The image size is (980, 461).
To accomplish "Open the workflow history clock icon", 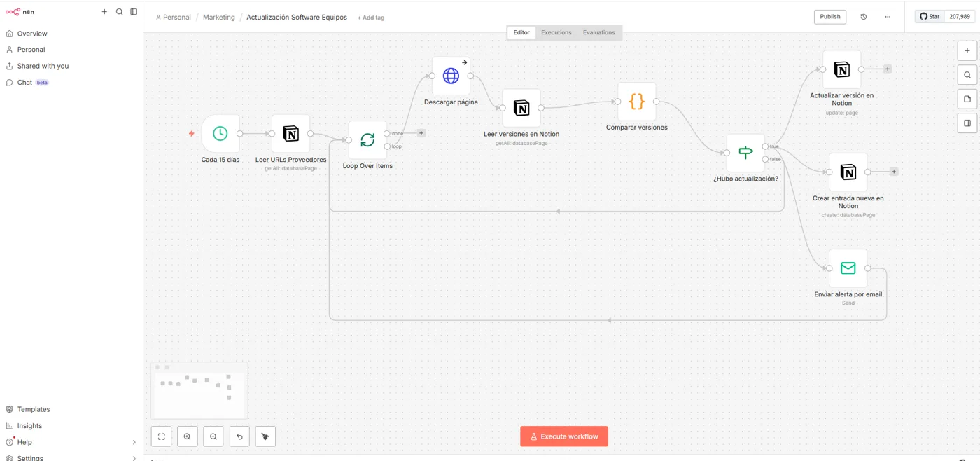I will coord(863,17).
